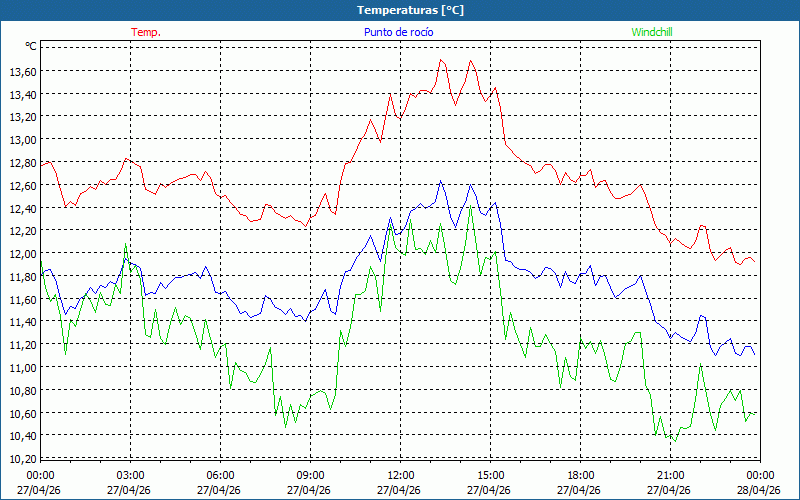Select the blue "Punto de rocío" legend label
This screenshot has height=500, width=800.
[398, 32]
